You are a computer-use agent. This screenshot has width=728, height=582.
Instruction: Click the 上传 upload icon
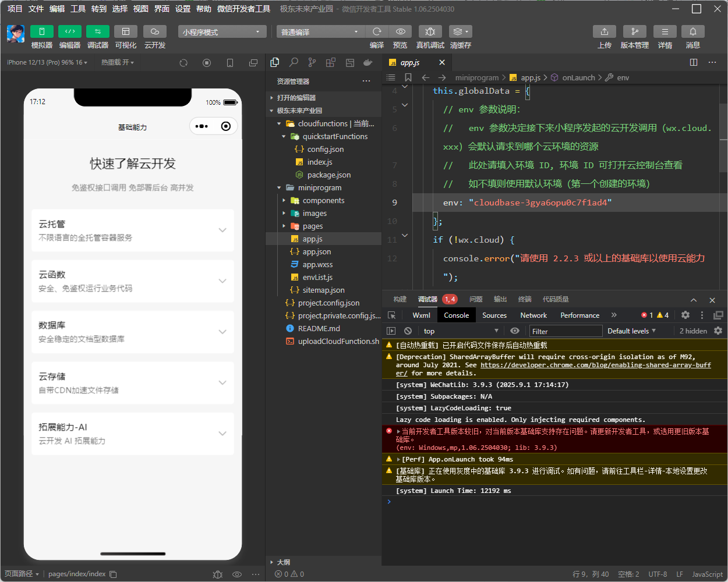605,31
